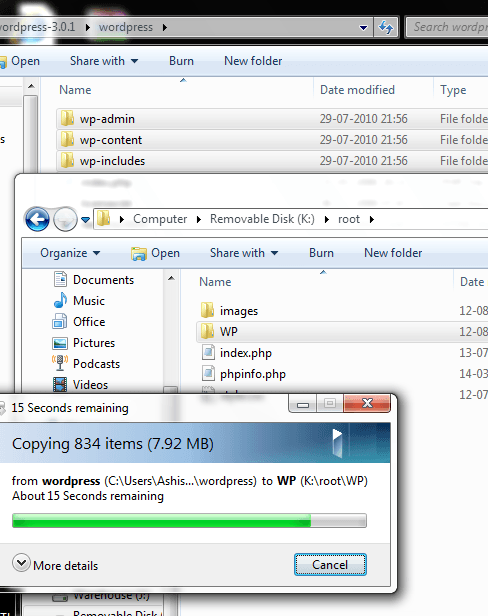
Task: Expand arrow after wordpress breadcrumb
Action: coord(165,28)
